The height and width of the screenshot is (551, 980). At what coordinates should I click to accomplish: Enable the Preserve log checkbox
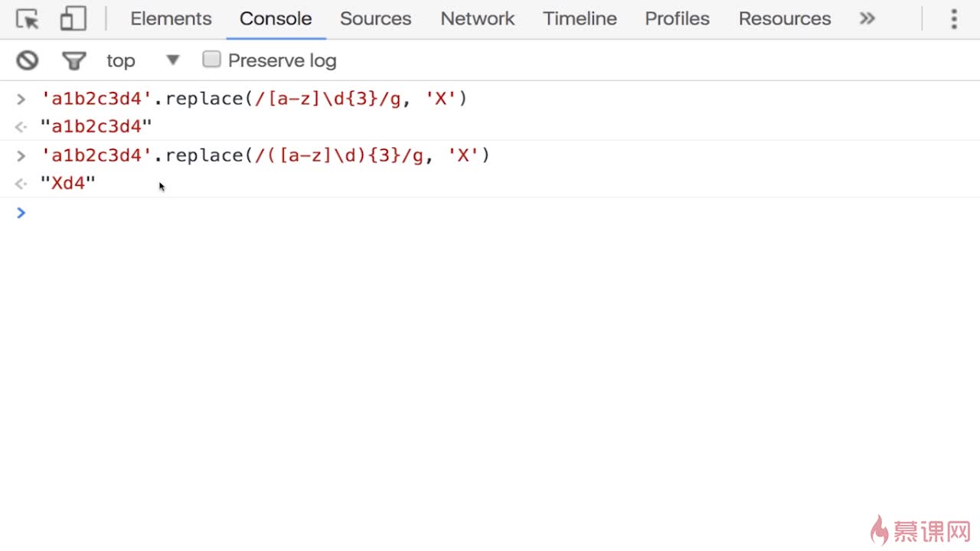[x=212, y=60]
